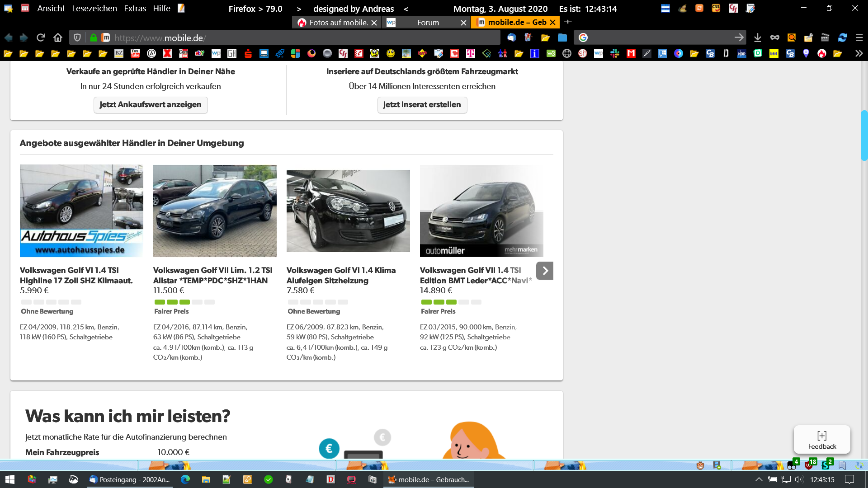Go to the browser home page
The height and width of the screenshot is (488, 868).
[x=57, y=38]
